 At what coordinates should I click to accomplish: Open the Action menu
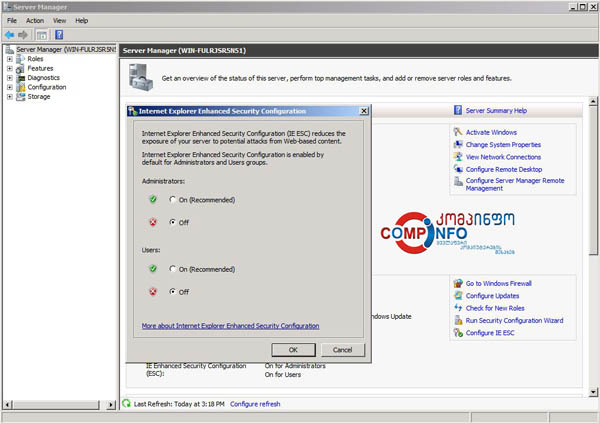pyautogui.click(x=35, y=21)
